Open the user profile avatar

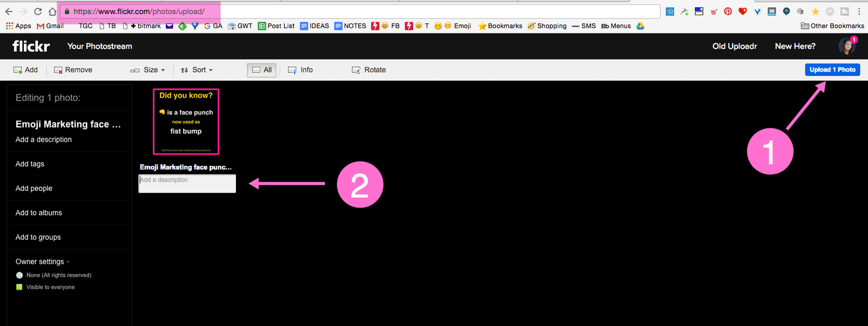[846, 47]
